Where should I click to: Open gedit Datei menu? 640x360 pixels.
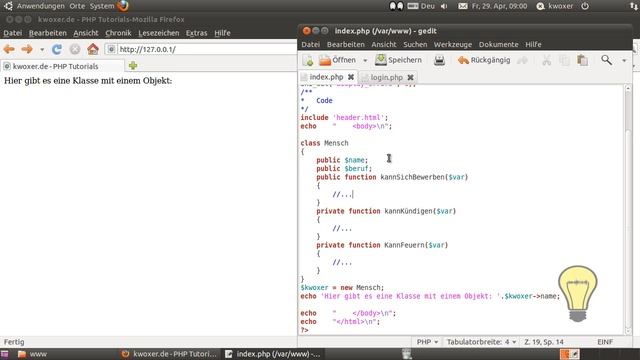[311, 44]
